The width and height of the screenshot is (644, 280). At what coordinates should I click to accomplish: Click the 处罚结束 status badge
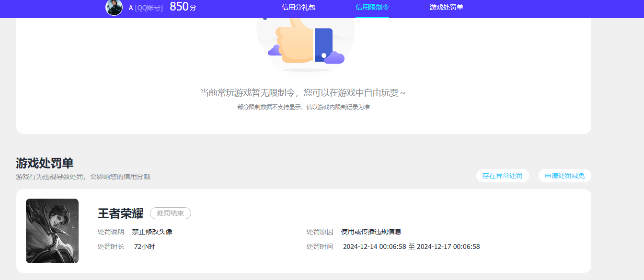171,213
